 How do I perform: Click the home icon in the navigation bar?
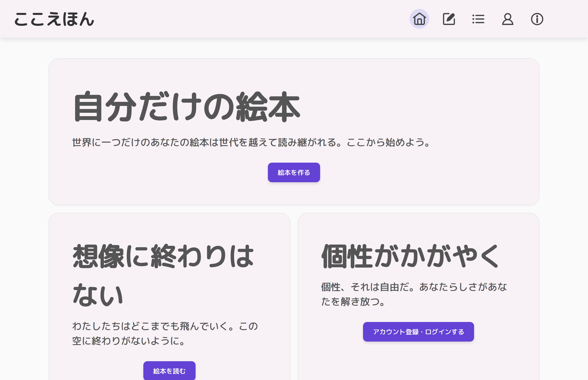(x=419, y=19)
